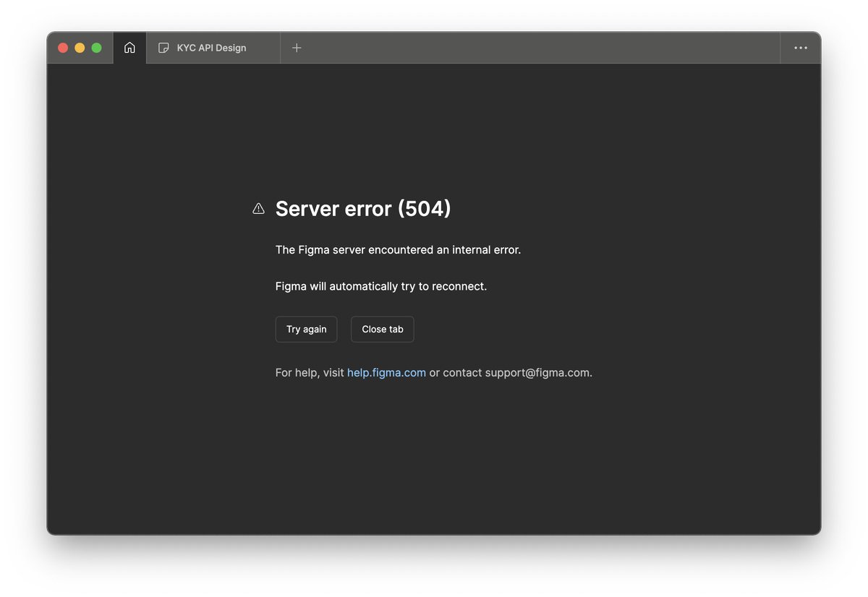
Task: Click the text 'The Figma server encountered an internal error.'
Action: coord(399,250)
